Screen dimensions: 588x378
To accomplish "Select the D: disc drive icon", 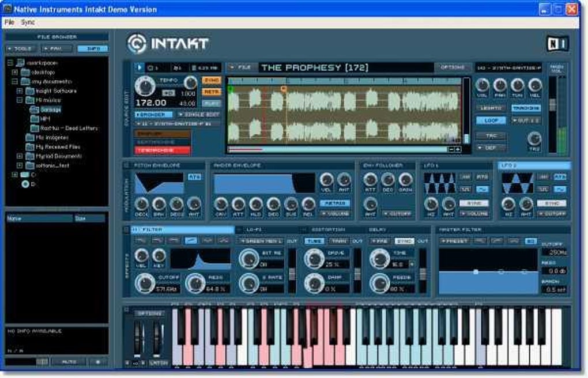I will [25, 184].
